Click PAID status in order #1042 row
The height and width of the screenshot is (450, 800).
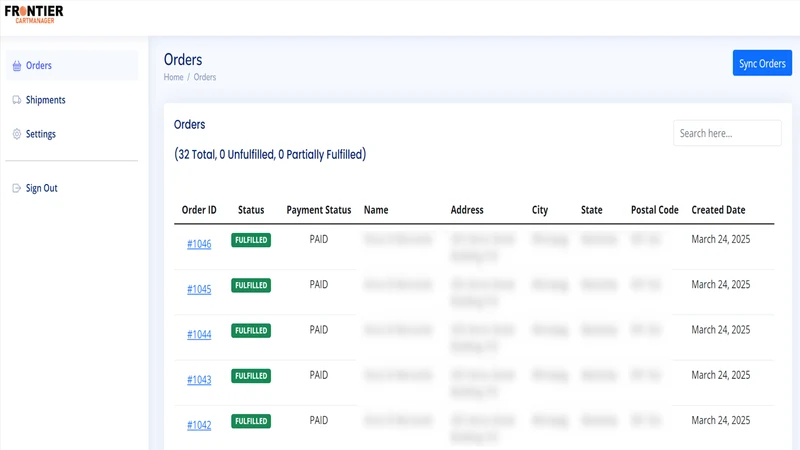[x=319, y=420]
